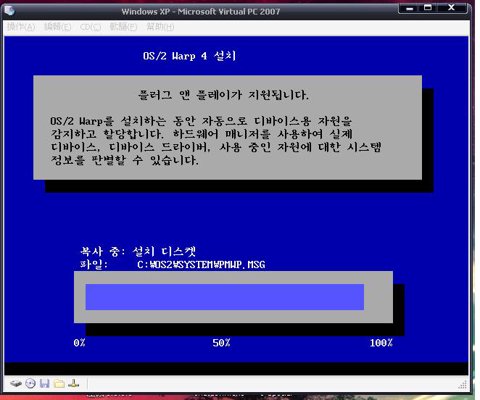480x400 pixels.
Task: Minimize the Virtual PC window
Action: pyautogui.click(x=410, y=8)
